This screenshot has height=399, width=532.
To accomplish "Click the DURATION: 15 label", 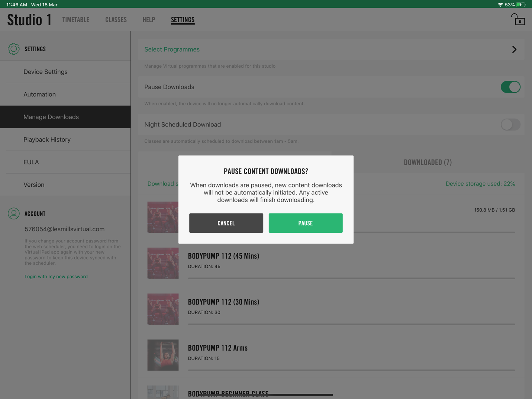I will click(204, 358).
